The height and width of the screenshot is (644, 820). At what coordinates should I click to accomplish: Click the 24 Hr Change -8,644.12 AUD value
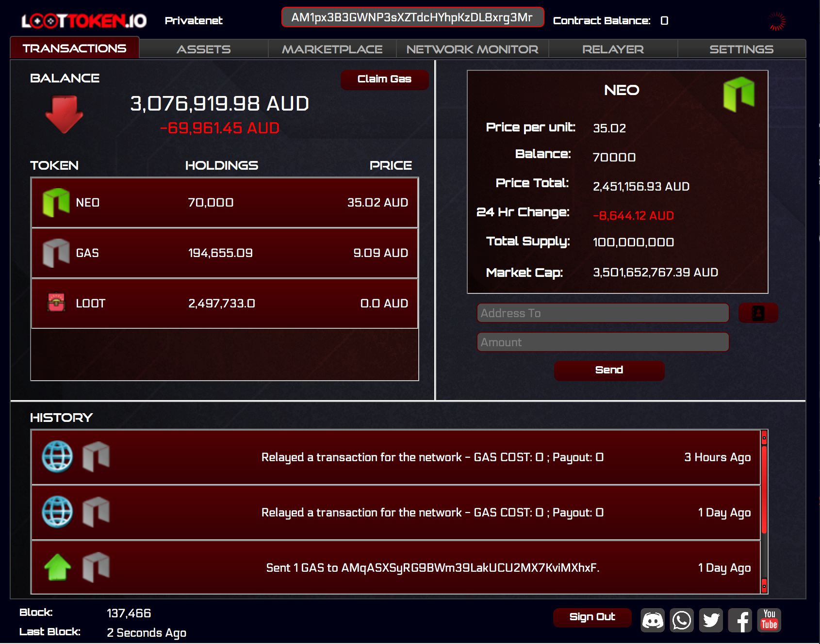coord(633,215)
